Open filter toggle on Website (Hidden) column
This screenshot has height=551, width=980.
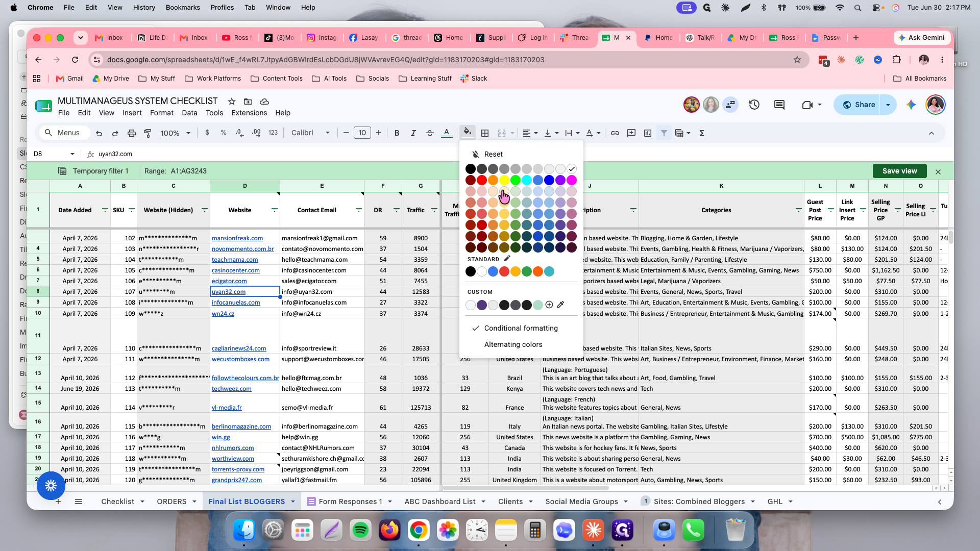coord(204,210)
